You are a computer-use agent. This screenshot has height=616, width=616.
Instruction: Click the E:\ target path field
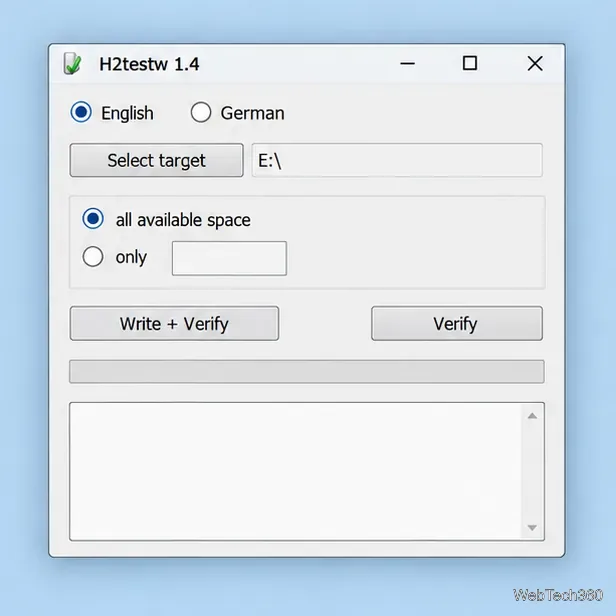pyautogui.click(x=397, y=160)
